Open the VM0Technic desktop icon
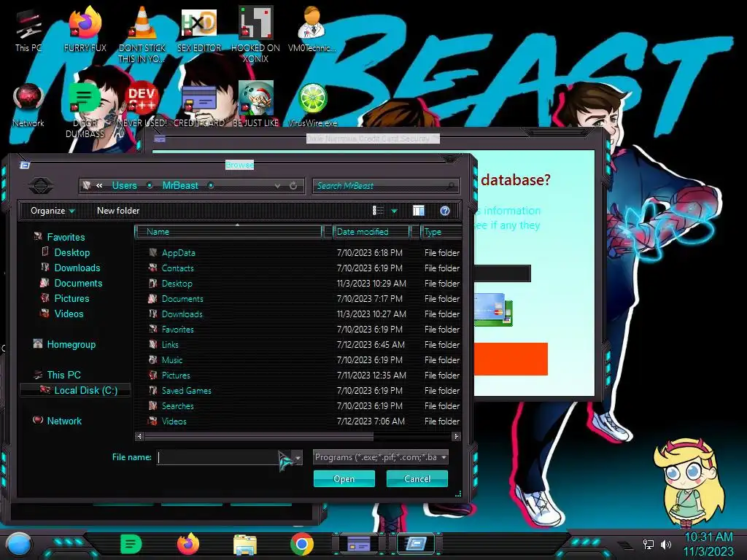This screenshot has height=560, width=747. coord(311,29)
